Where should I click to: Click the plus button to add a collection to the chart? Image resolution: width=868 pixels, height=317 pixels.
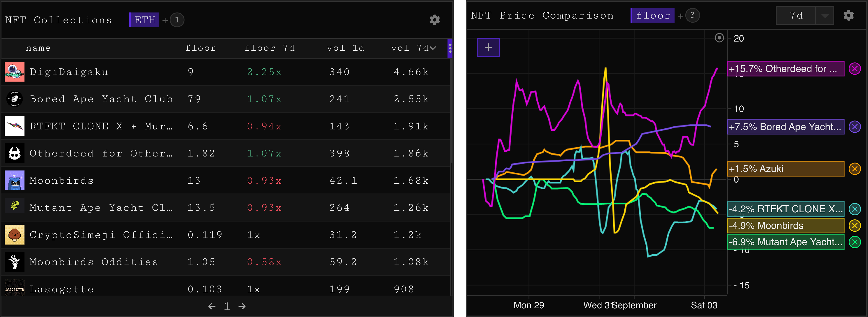tap(488, 47)
